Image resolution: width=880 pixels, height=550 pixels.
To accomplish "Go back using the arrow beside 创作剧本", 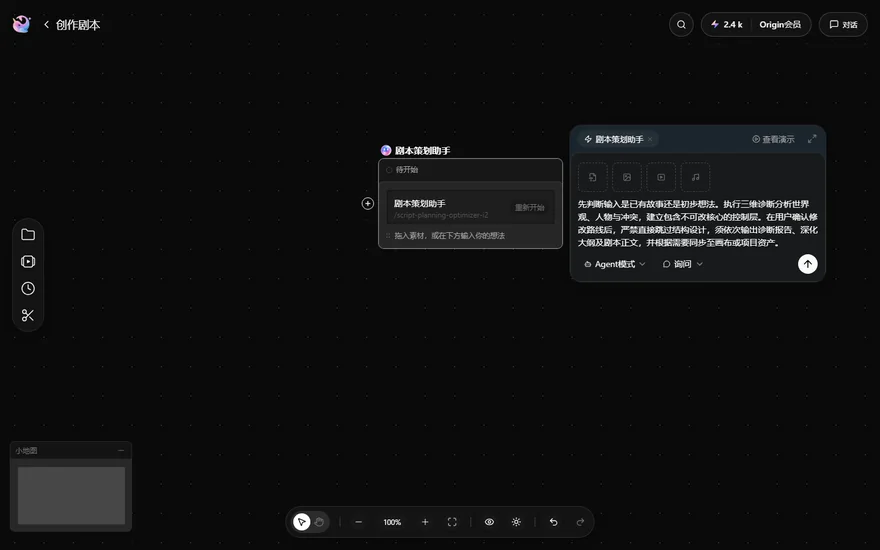I will click(47, 25).
